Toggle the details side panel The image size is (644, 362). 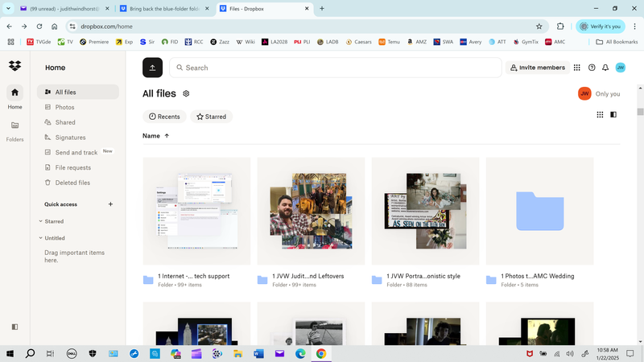tap(613, 115)
